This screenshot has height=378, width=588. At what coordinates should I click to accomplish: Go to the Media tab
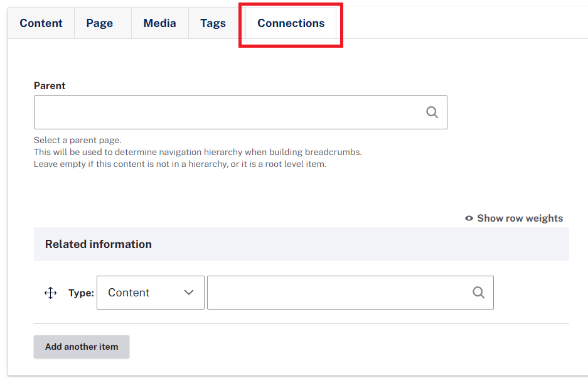point(160,23)
